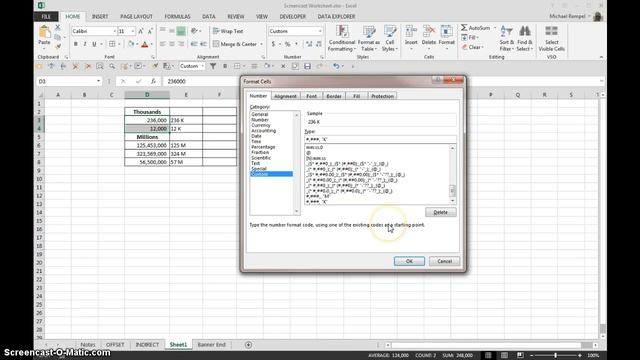Viewport: 640px width, 360px height.
Task: Click the zoom slider in the status bar
Action: pos(556,356)
